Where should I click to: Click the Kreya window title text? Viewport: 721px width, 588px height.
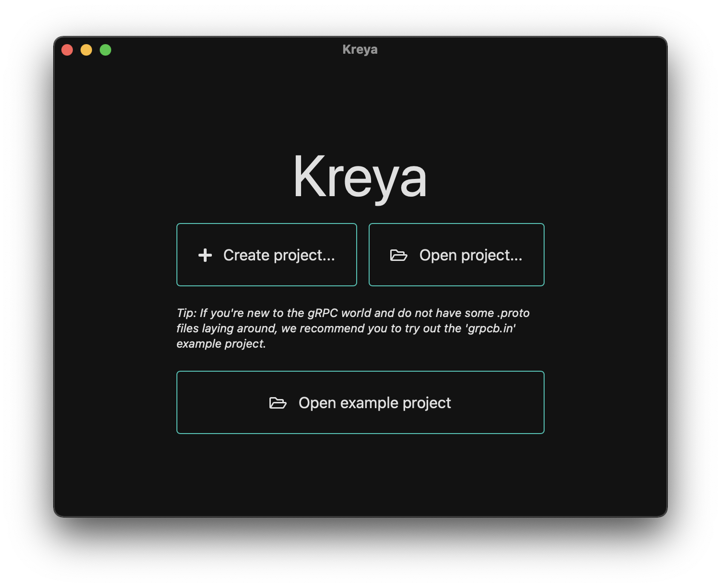(360, 49)
